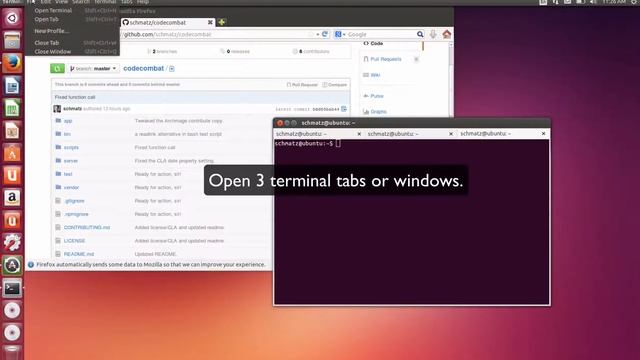The height and width of the screenshot is (360, 640).
Task: Click the terminal prompt schmatz@ubuntu:~$
Action: 304,143
